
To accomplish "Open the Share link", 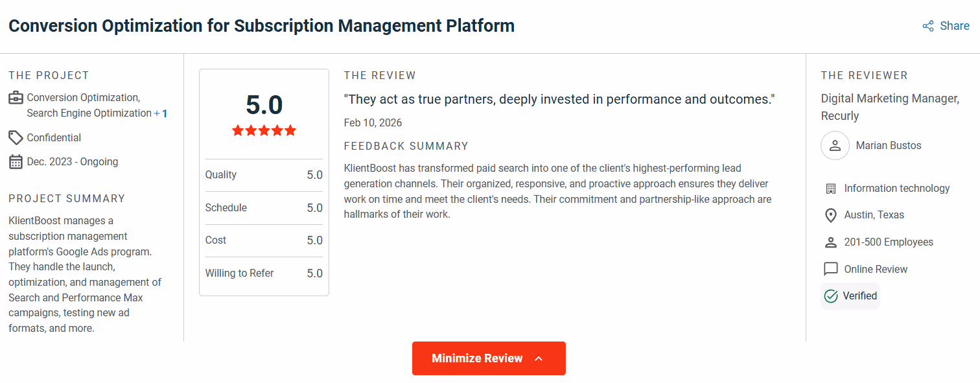I will (946, 26).
